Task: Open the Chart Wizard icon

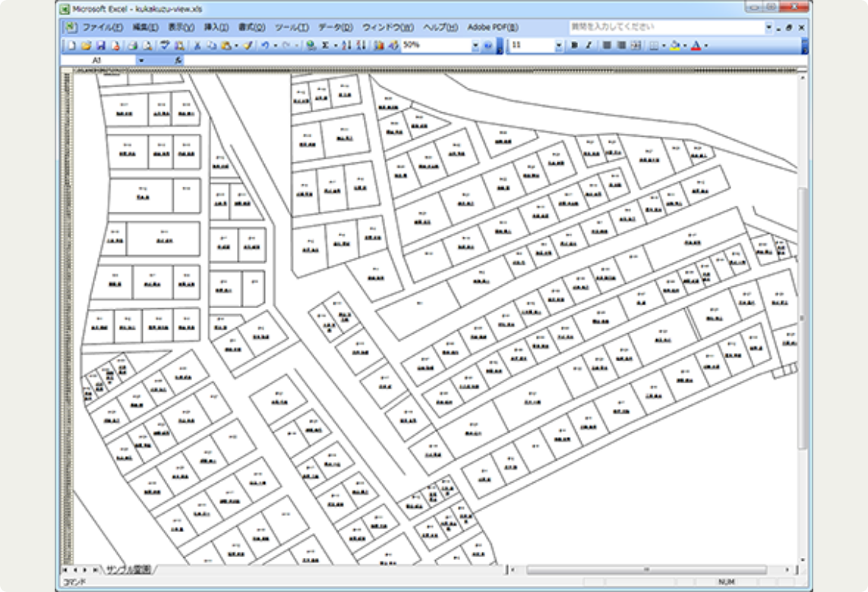Action: (379, 46)
